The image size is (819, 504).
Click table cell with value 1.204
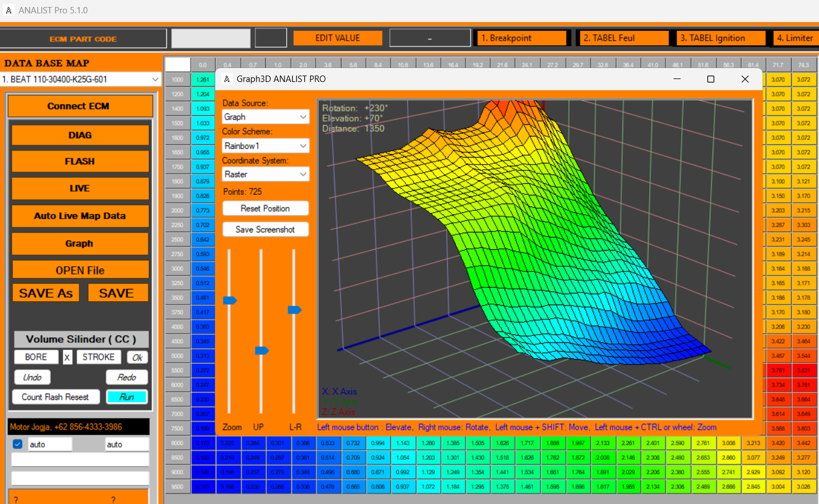[x=203, y=94]
